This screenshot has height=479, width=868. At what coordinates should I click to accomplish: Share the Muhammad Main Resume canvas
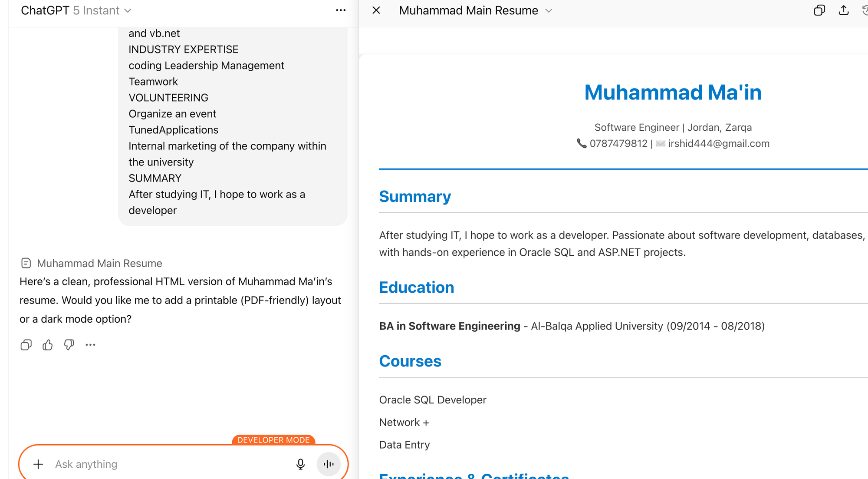pos(843,10)
